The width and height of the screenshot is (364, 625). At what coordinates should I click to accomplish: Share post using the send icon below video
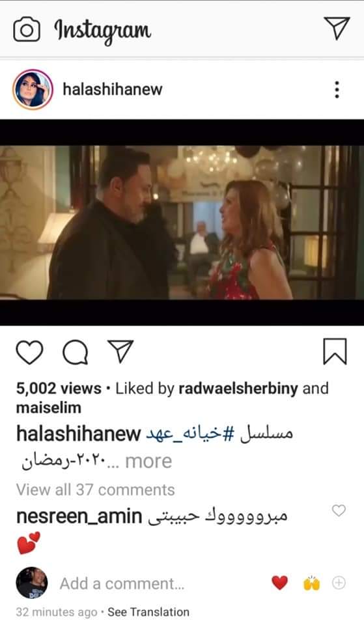[x=120, y=351]
